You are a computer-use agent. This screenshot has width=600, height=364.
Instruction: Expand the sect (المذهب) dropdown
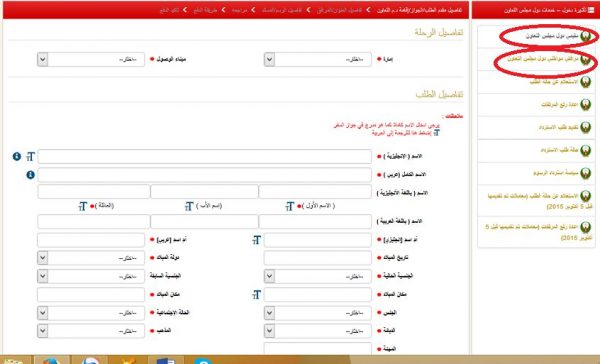click(x=91, y=331)
